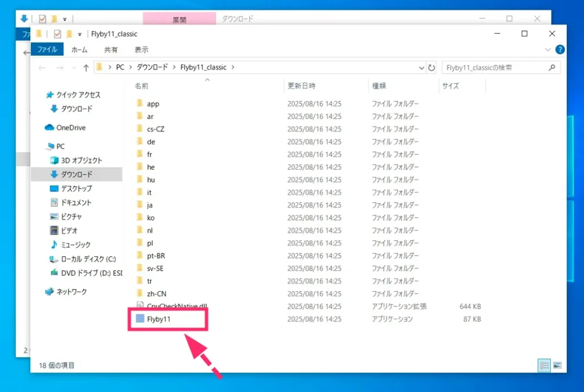
Task: Expand subfolders after Flyby11_classic in path
Action: point(233,67)
